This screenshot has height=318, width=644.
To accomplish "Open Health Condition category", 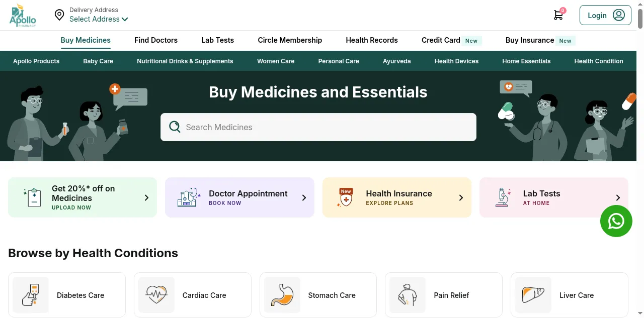I will (x=599, y=61).
